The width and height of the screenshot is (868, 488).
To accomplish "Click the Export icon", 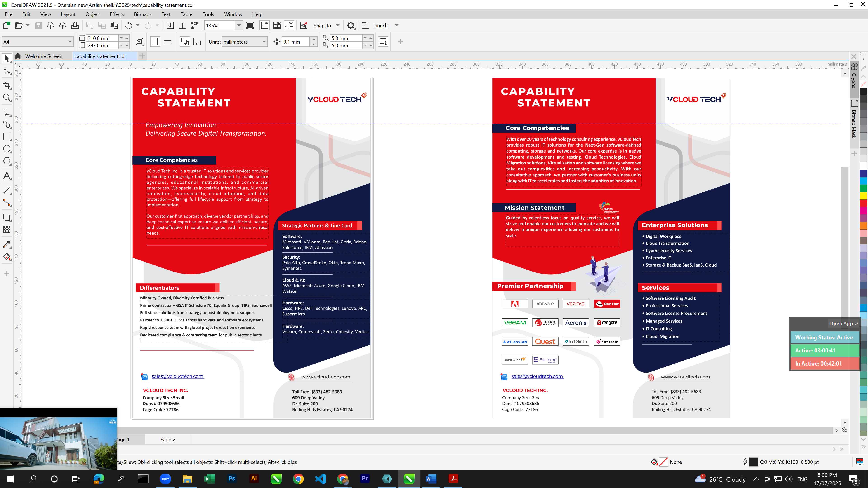I will (x=182, y=25).
